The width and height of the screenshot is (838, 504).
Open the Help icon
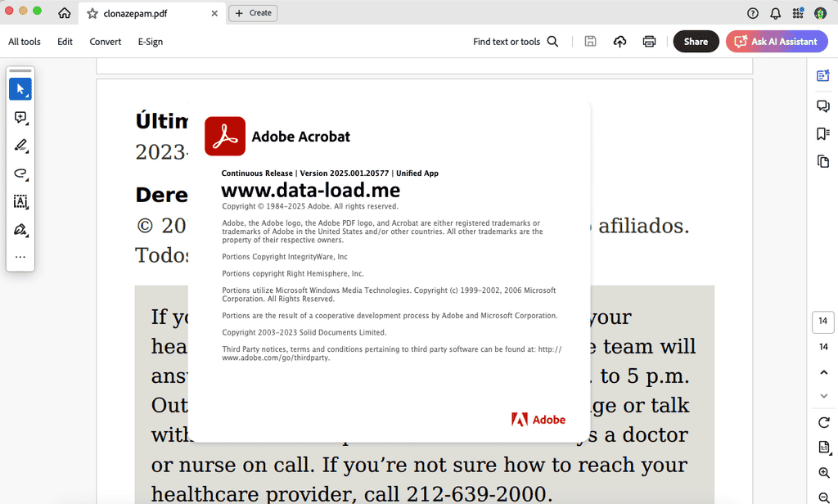[753, 13]
